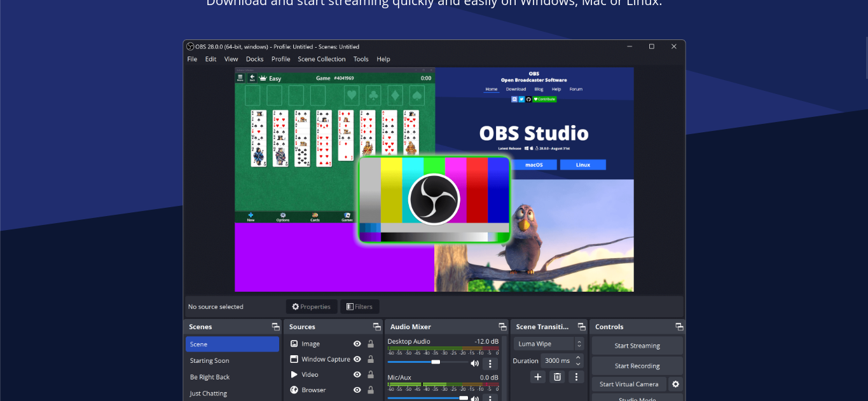Click the Desktop Audio volume slider
The height and width of the screenshot is (401, 868).
[427, 362]
